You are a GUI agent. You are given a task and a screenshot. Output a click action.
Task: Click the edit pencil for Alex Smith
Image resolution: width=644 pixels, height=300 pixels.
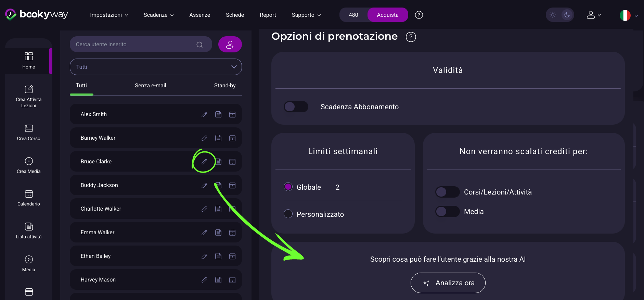[x=204, y=114]
